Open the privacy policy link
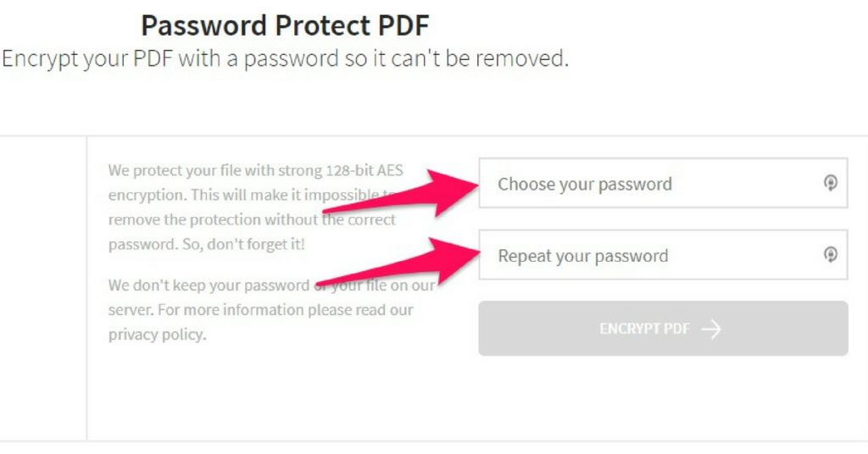This screenshot has width=868, height=454. click(157, 335)
